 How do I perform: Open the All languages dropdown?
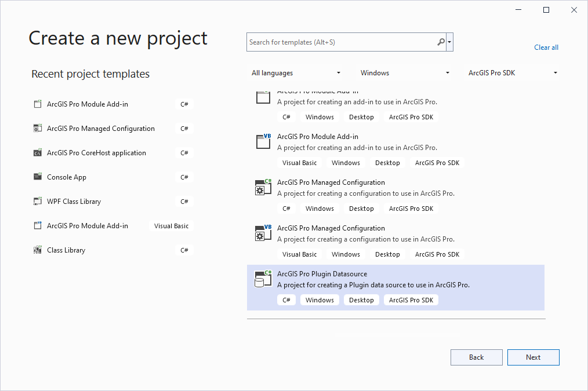pyautogui.click(x=296, y=72)
